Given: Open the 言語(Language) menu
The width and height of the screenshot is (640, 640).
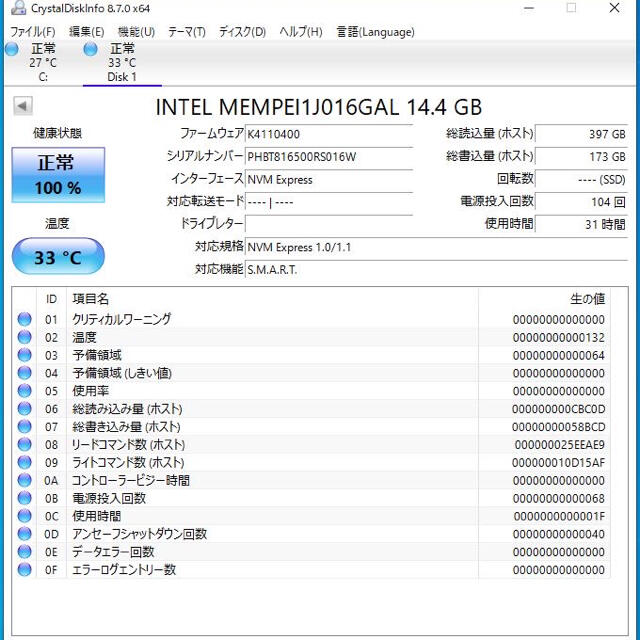Looking at the screenshot, I should point(376,32).
